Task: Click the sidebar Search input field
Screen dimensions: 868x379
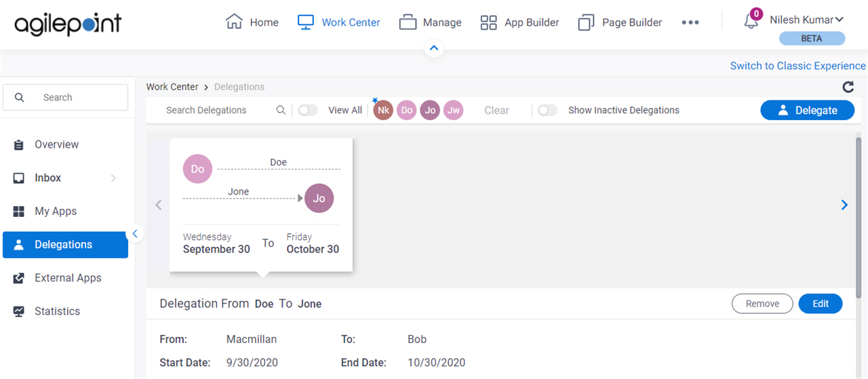Action: point(65,98)
